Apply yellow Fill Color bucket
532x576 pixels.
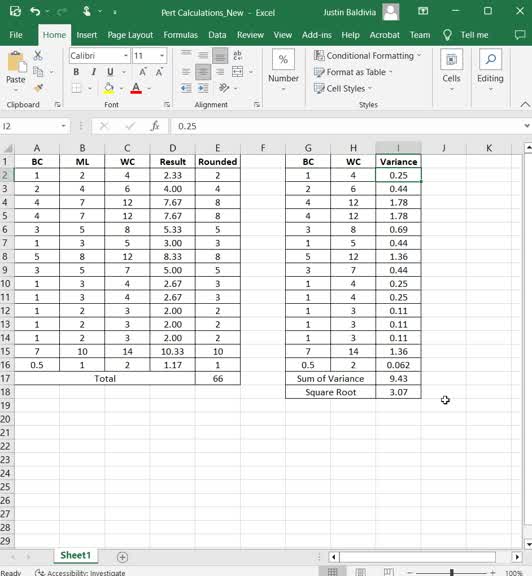click(x=109, y=89)
